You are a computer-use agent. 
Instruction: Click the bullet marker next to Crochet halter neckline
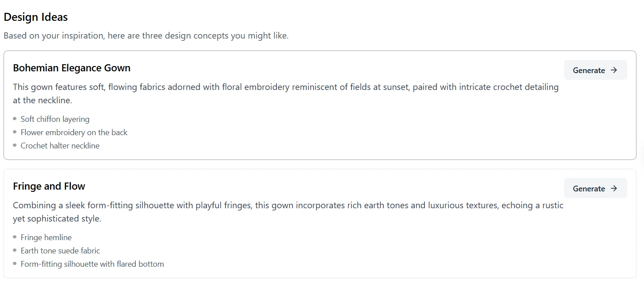(x=16, y=145)
